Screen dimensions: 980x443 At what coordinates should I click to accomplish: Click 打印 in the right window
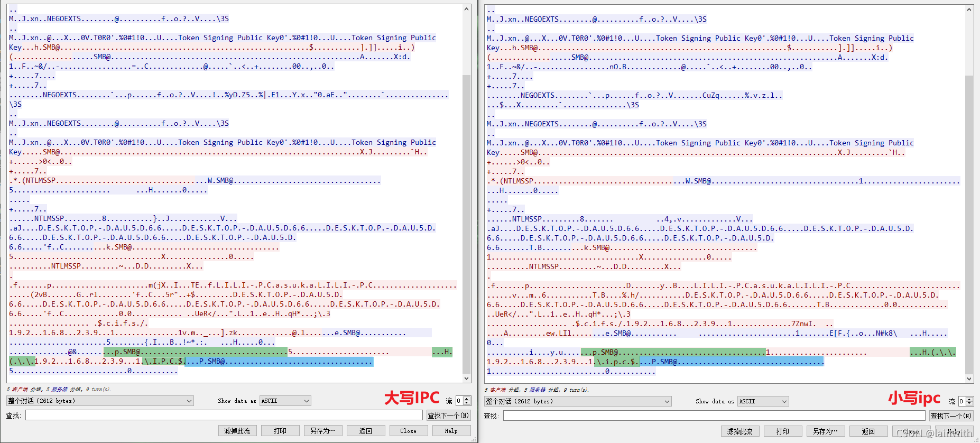pyautogui.click(x=783, y=431)
